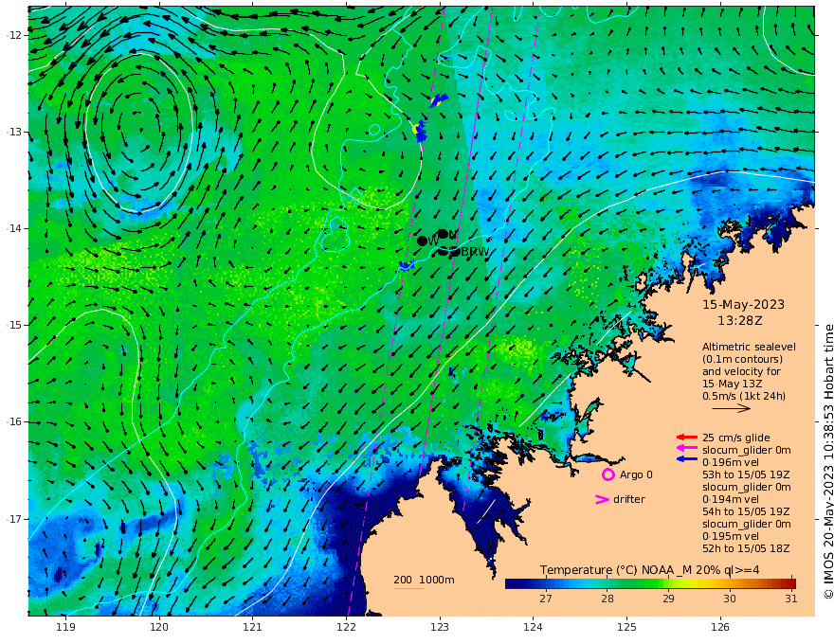The height and width of the screenshot is (644, 834).
Task: Click the 0.5m/s (1kt 24h) label
Action: pyautogui.click(x=744, y=396)
